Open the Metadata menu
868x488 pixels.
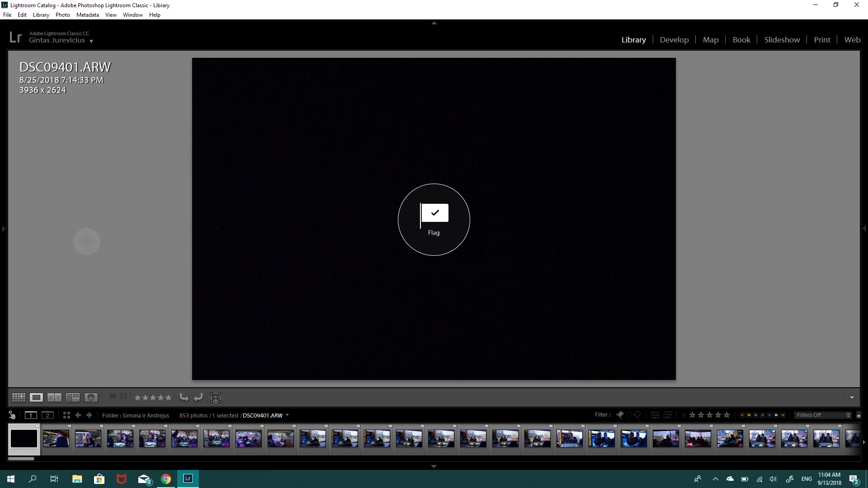click(87, 15)
